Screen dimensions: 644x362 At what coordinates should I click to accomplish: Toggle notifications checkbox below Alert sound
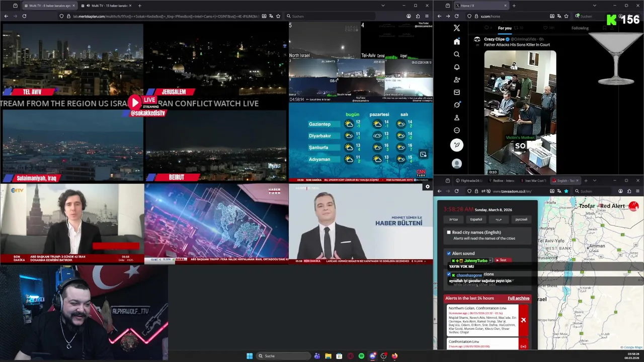point(449,275)
